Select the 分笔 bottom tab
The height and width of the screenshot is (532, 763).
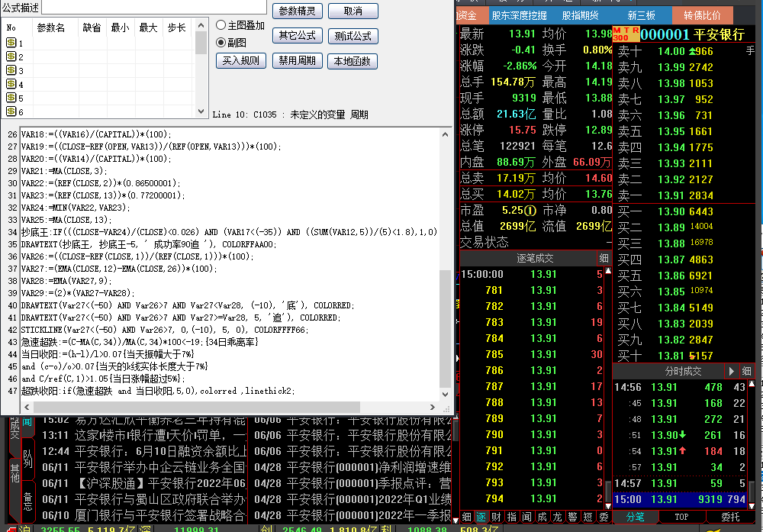pos(635,517)
